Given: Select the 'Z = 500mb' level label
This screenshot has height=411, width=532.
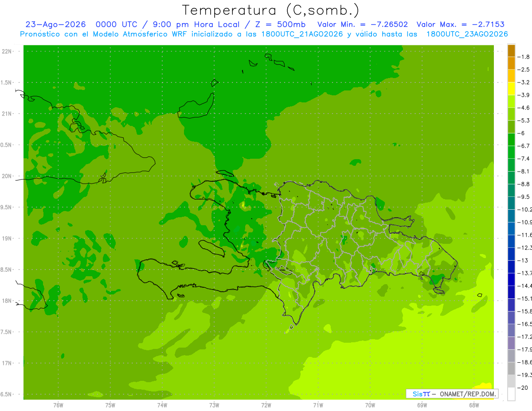Looking at the screenshot, I should 280,24.
